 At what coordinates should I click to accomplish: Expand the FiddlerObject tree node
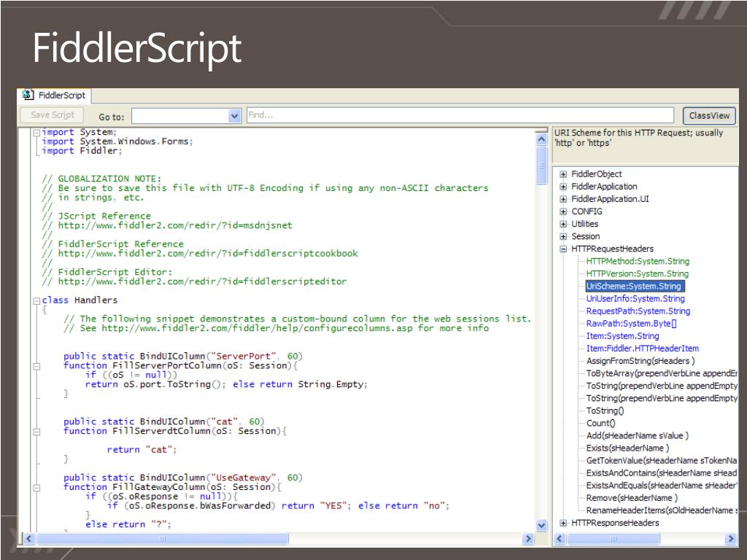click(x=563, y=174)
